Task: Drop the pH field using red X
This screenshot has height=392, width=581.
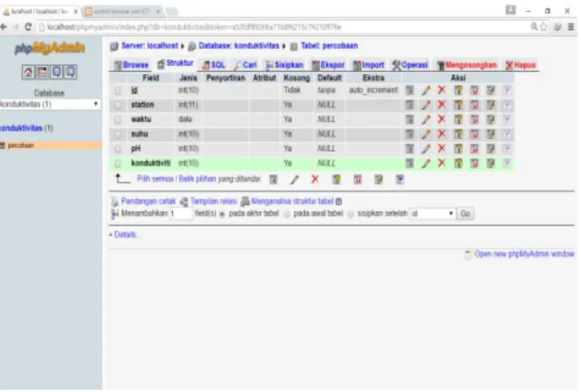Action: point(442,148)
